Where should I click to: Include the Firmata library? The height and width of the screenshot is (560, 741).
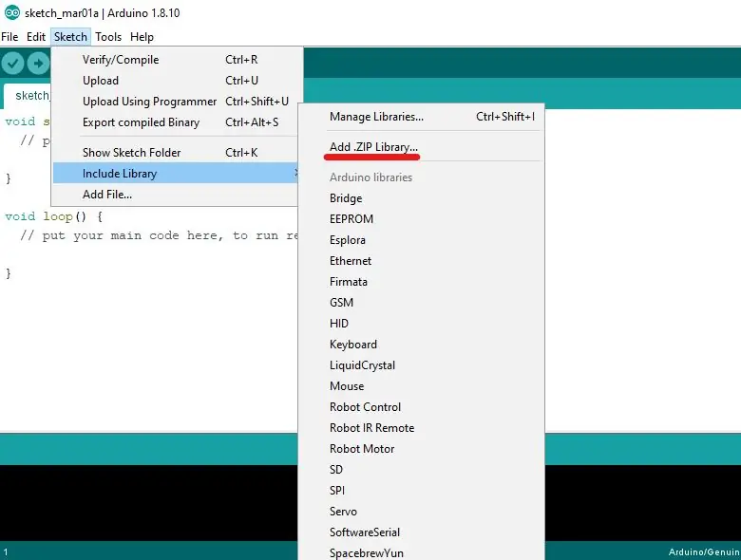422,281
